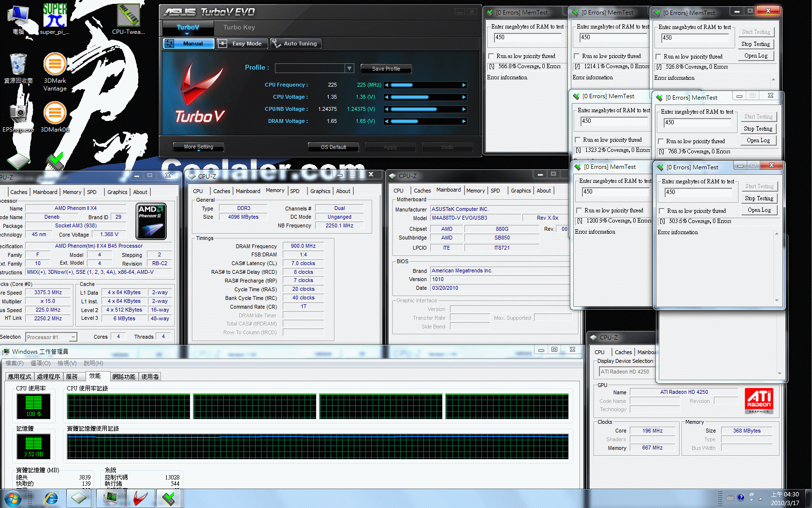Image resolution: width=812 pixels, height=508 pixels.
Task: Switch to the Turbo Key tab
Action: pyautogui.click(x=239, y=28)
